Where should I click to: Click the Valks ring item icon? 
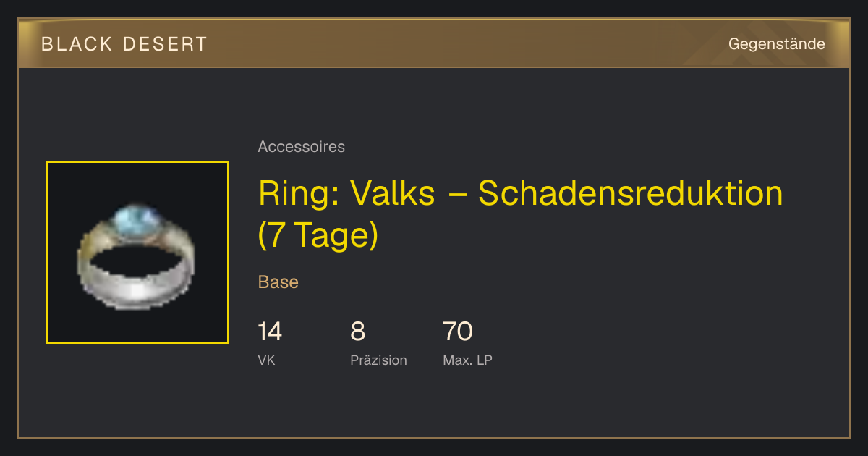click(137, 253)
